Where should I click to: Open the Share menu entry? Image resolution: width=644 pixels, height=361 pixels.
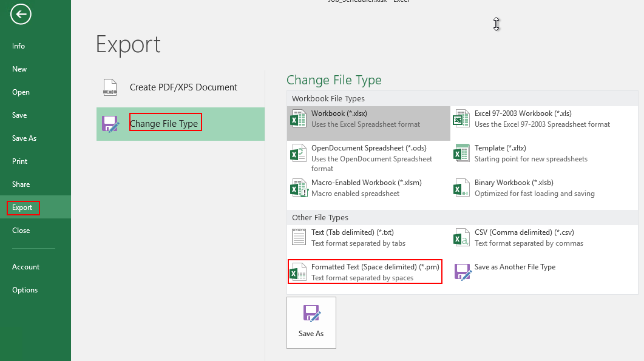(21, 184)
